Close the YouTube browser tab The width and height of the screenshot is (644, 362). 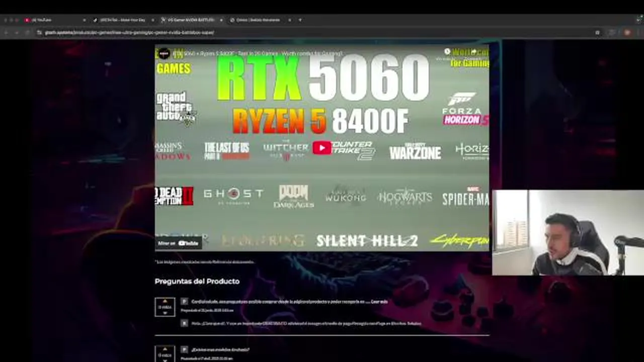point(84,20)
